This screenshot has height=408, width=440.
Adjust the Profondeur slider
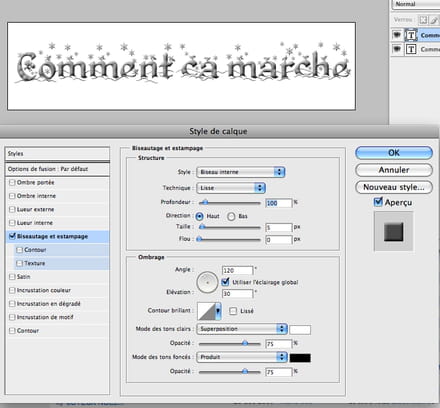tap(205, 202)
